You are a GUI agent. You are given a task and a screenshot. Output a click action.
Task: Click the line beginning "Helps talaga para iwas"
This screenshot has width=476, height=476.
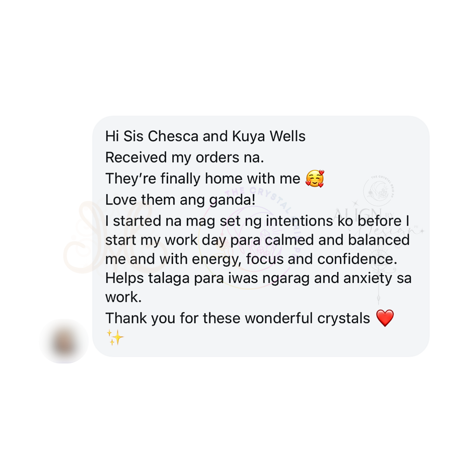258,278
